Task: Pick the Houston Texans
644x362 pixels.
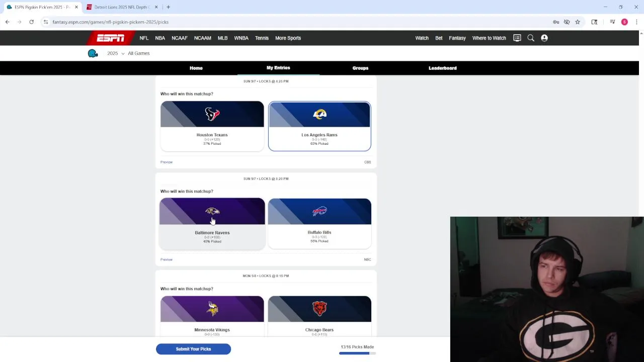Action: coord(212,126)
